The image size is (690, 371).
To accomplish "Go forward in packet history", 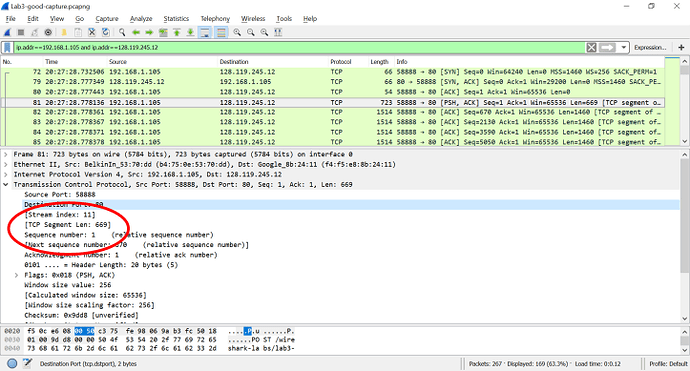I will pos(149,32).
